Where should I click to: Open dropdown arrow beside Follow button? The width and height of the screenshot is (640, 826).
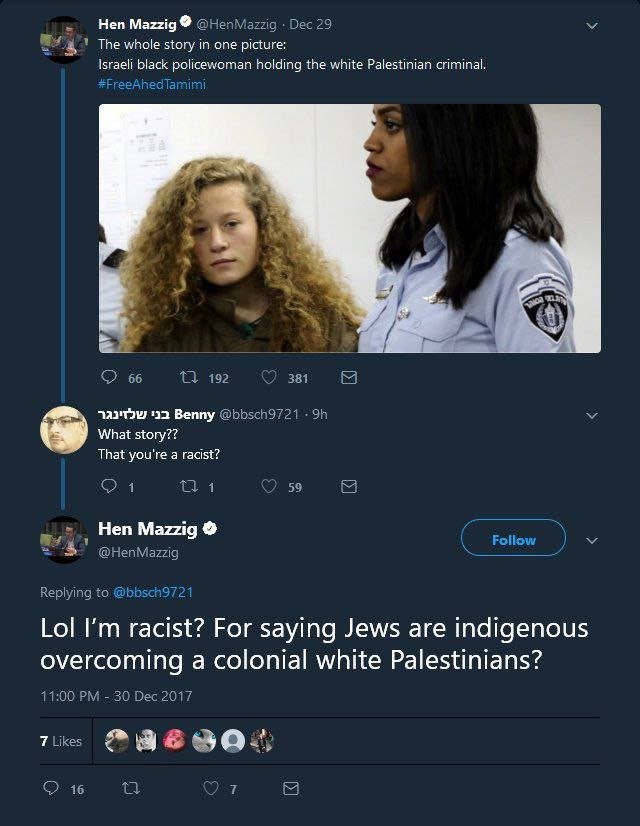(591, 540)
